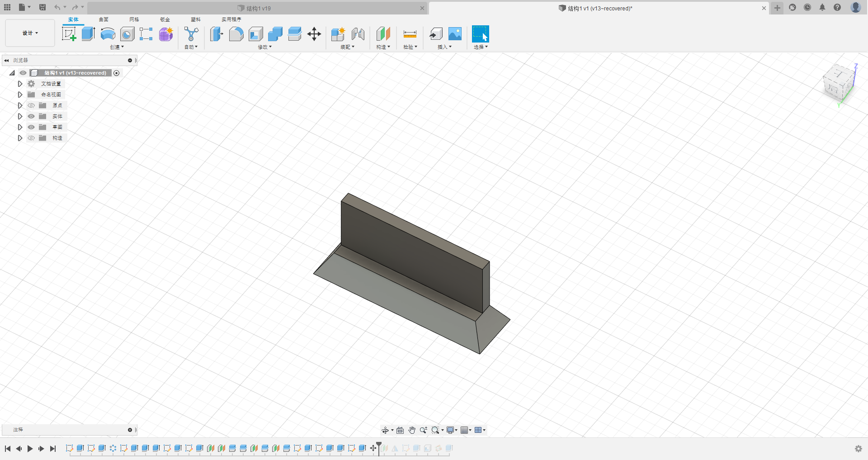Image resolution: width=868 pixels, height=460 pixels.
Task: Show the hidden 构造 folder
Action: (x=31, y=138)
